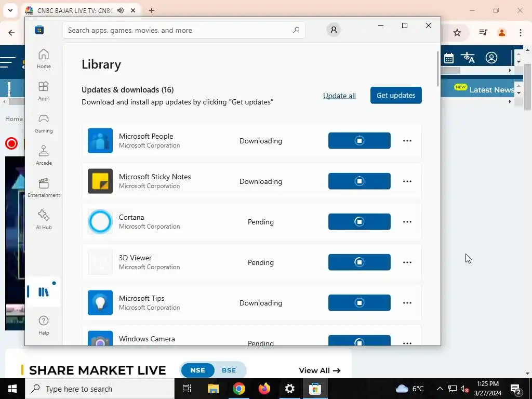Close the CNBC Bajar browser tab
532x399 pixels.
click(x=133, y=10)
